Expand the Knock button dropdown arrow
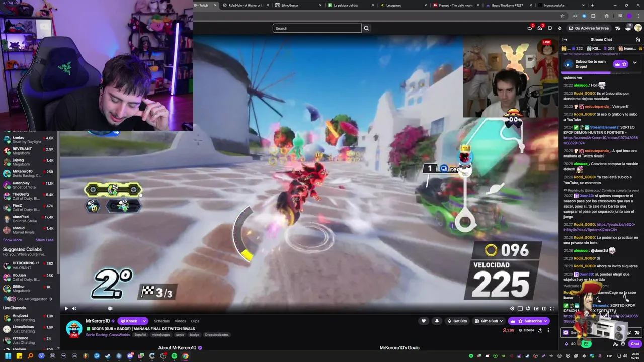Image resolution: width=644 pixels, height=362 pixels. (144, 321)
